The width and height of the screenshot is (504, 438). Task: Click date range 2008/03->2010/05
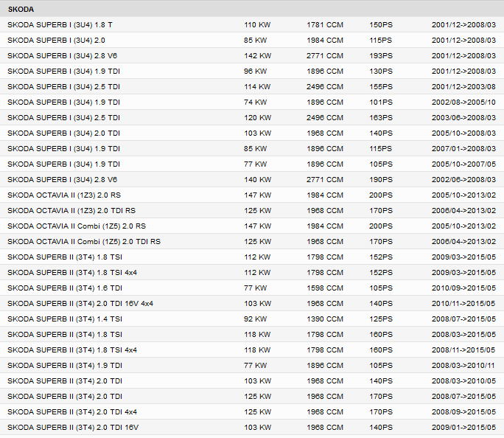[x=463, y=380]
